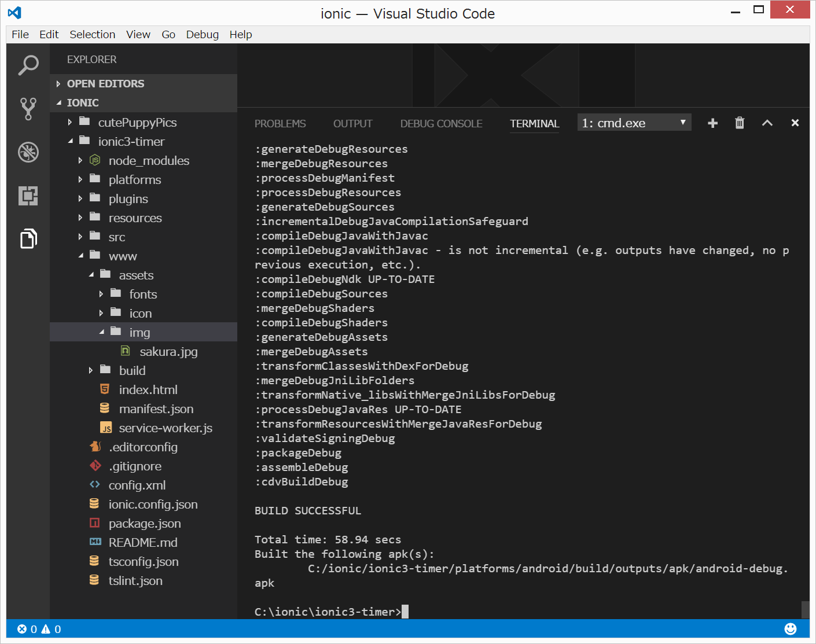Maximize the panel with the up chevron
Screen dimensions: 816x644
767,123
